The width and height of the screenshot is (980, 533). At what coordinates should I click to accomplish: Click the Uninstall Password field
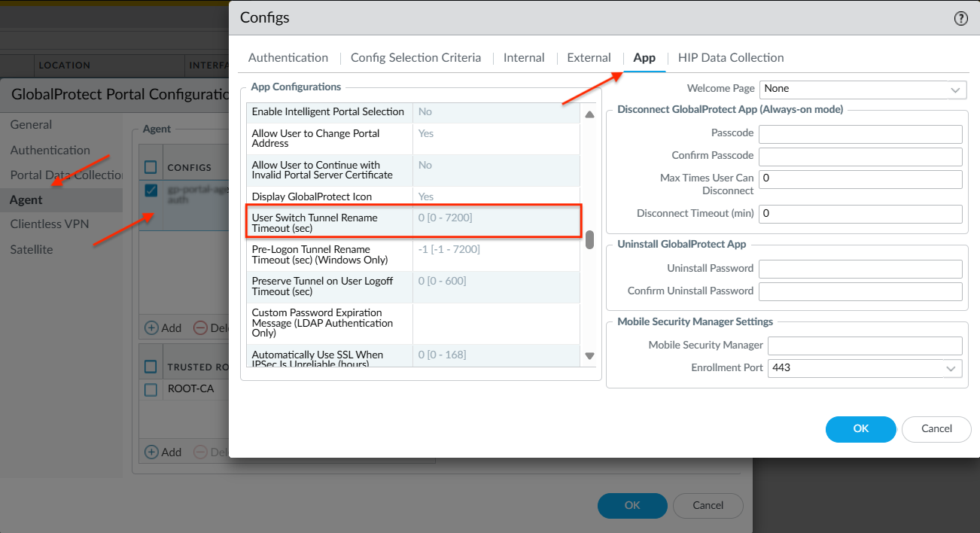pos(860,270)
